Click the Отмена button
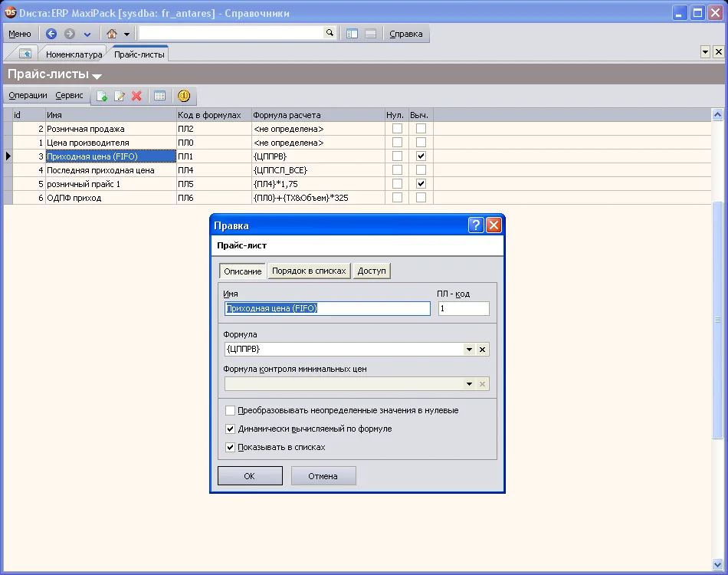Image resolution: width=728 pixels, height=575 pixels. point(323,476)
